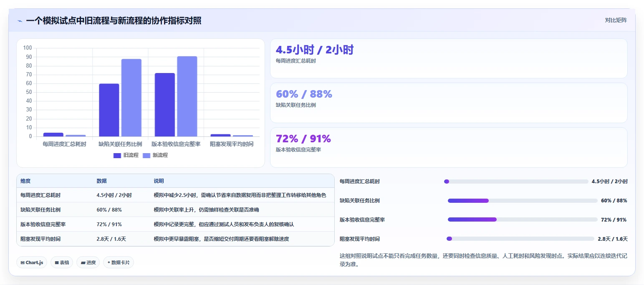This screenshot has height=285, width=644.
Task: Click the progress value 60% / 88%
Action: 614,201
